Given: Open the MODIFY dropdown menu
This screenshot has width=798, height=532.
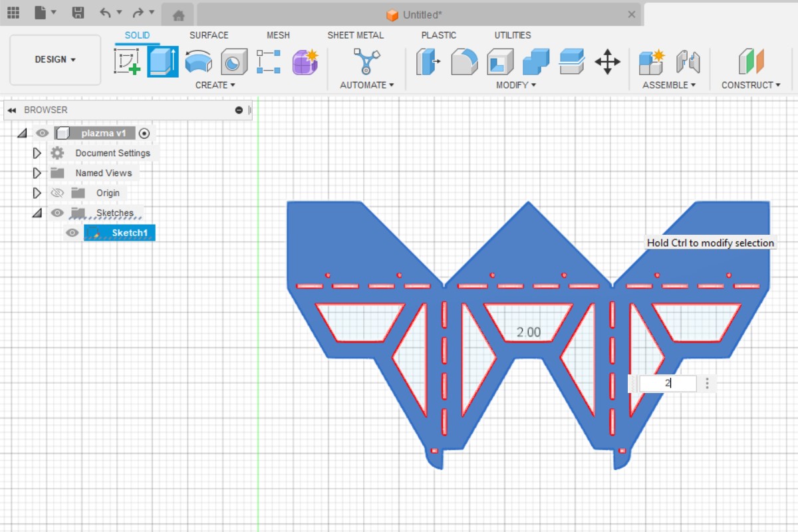Looking at the screenshot, I should pos(516,85).
